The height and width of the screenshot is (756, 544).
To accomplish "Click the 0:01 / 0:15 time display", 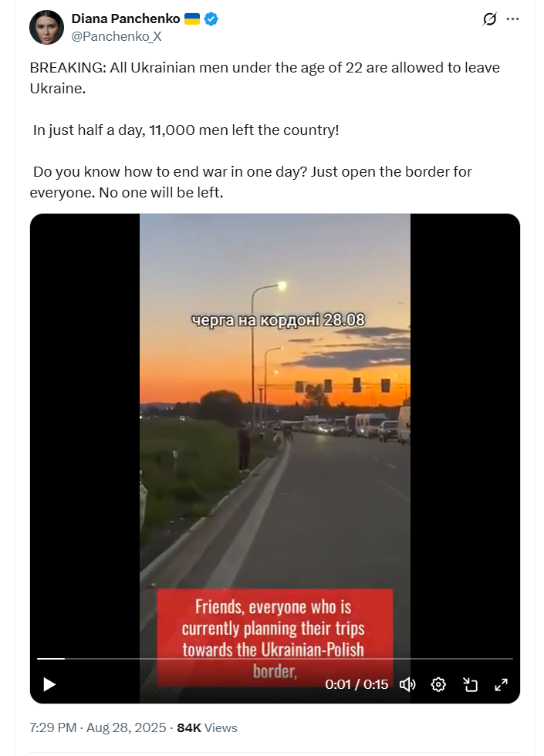I will [x=356, y=684].
